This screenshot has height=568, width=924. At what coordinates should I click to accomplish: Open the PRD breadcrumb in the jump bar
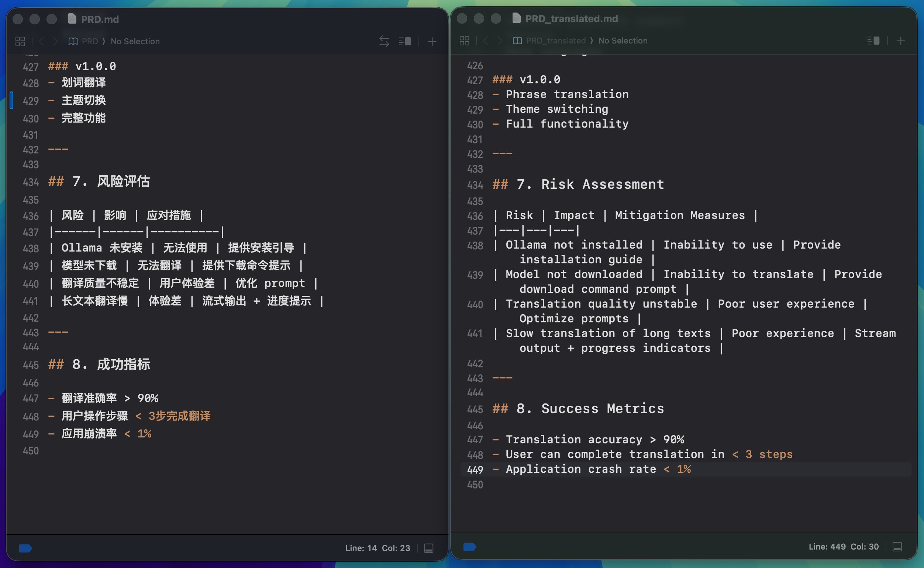coord(89,41)
